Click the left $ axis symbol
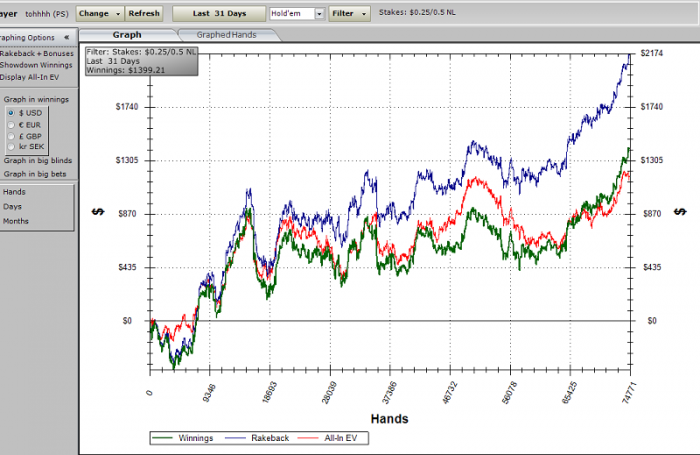This screenshot has width=700, height=455. [x=98, y=212]
